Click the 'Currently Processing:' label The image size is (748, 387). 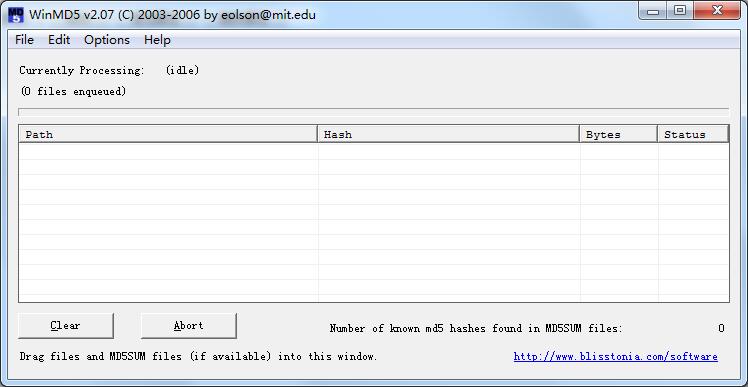click(82, 71)
